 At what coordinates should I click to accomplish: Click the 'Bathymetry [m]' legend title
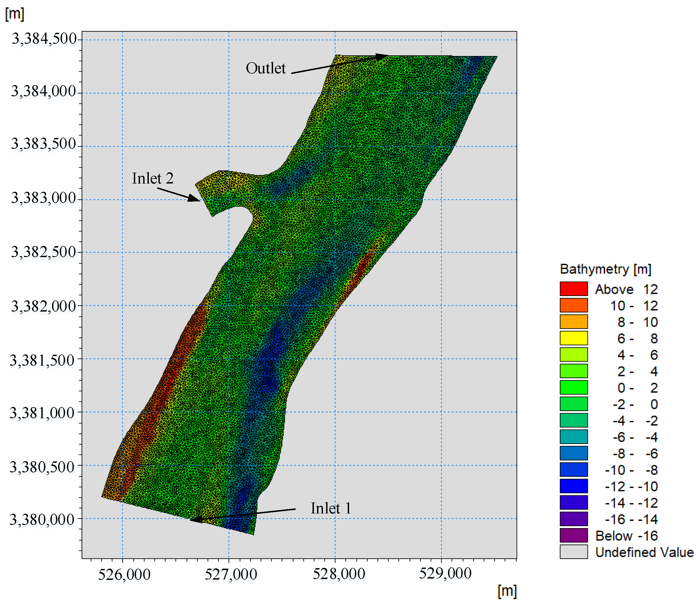point(605,269)
